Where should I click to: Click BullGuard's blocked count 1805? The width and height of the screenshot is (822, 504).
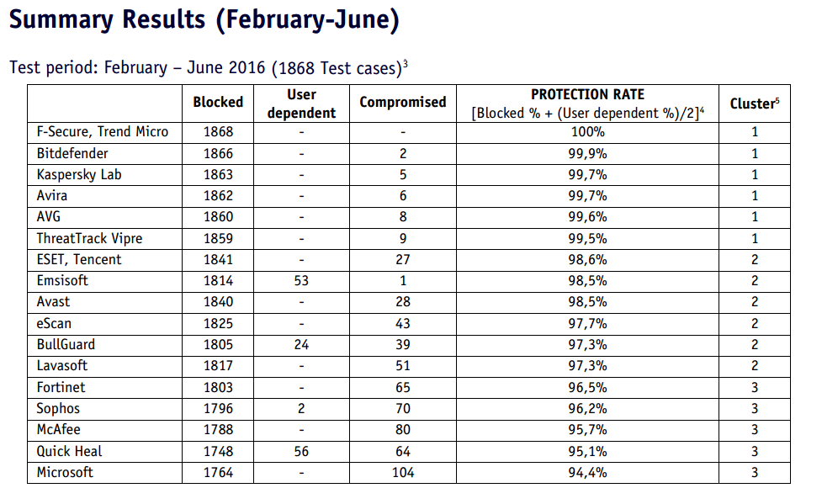(218, 344)
